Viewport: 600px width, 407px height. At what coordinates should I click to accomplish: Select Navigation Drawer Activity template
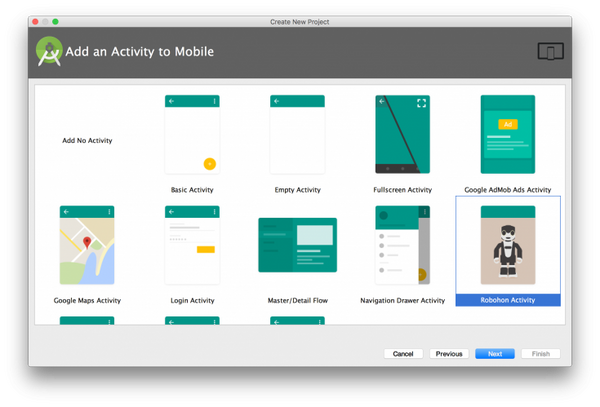pos(402,246)
